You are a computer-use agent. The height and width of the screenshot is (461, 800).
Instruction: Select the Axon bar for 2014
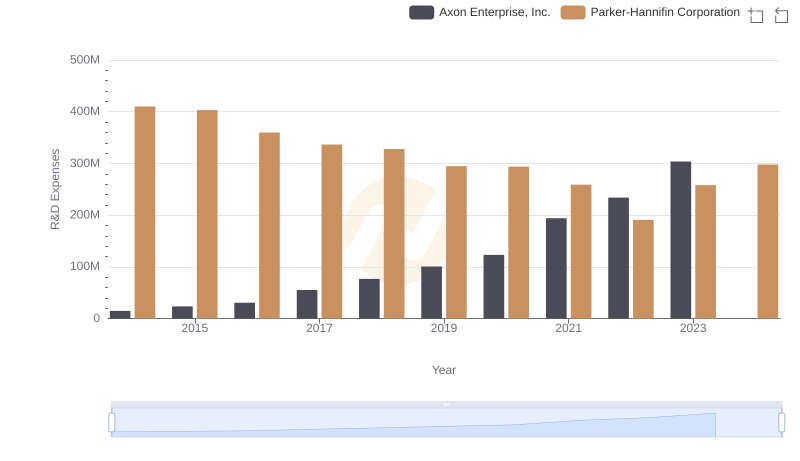point(120,315)
